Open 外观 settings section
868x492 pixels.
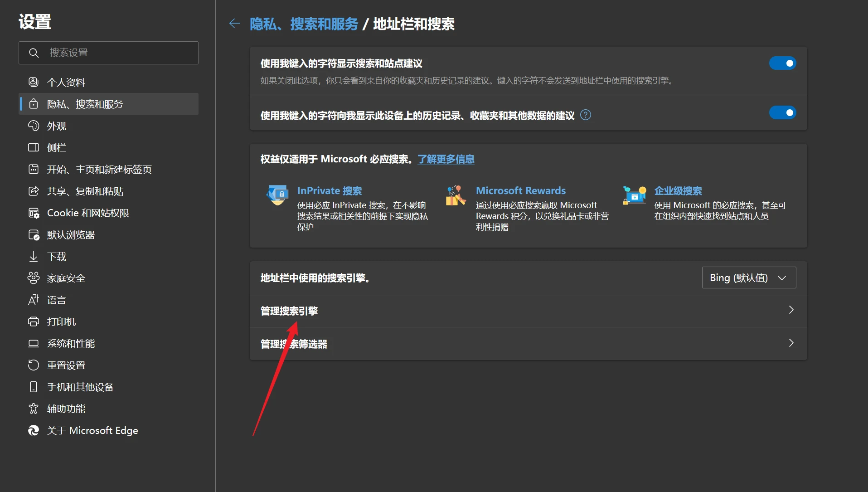(x=108, y=126)
